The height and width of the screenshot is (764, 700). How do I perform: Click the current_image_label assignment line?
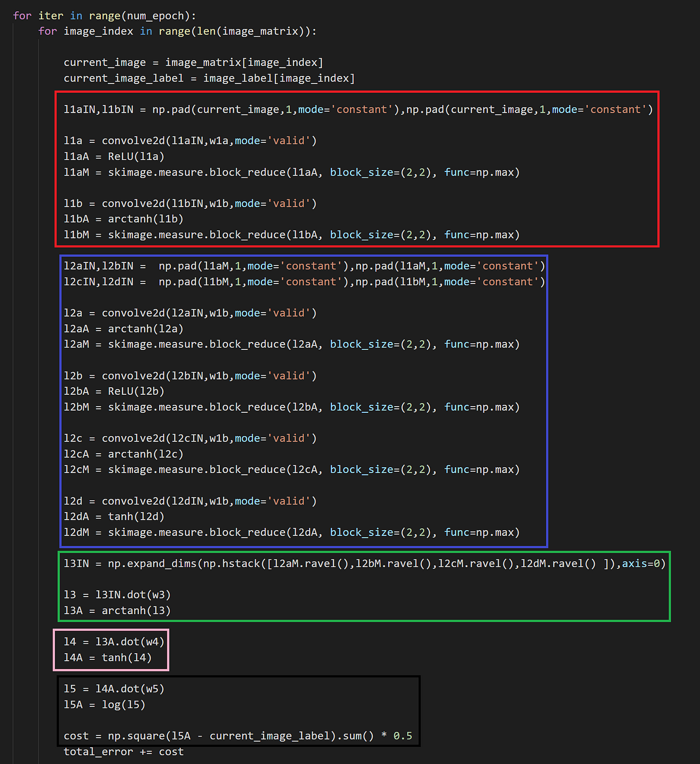[x=209, y=78]
